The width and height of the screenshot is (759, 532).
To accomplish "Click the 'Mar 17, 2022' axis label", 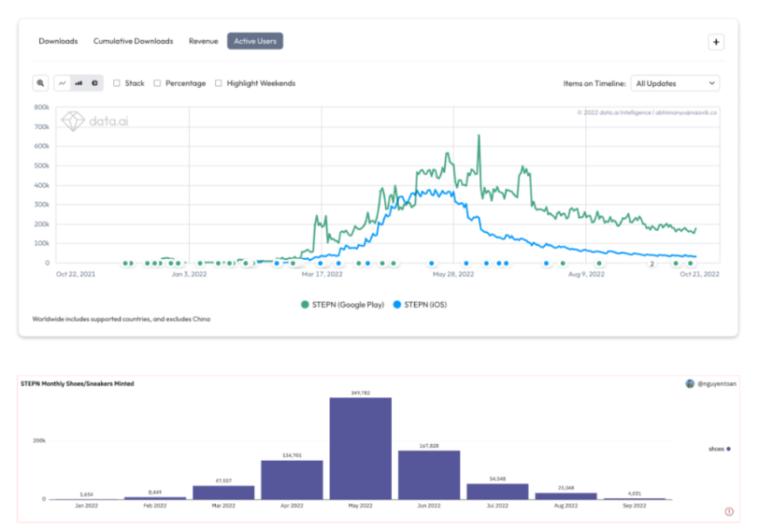I will click(x=322, y=274).
